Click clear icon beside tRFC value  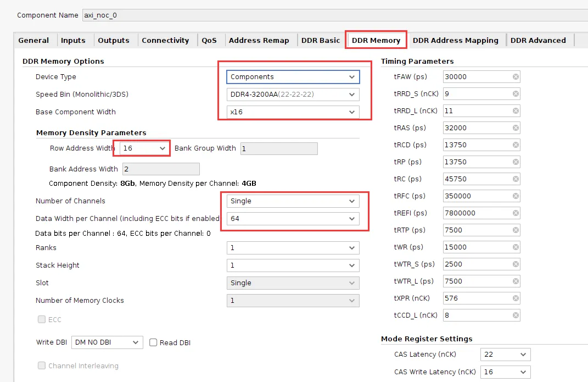(516, 196)
